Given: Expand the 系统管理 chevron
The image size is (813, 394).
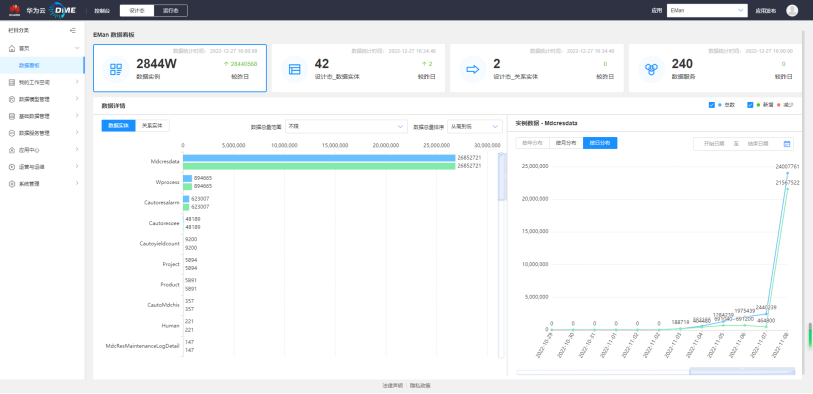Looking at the screenshot, I should (x=77, y=184).
